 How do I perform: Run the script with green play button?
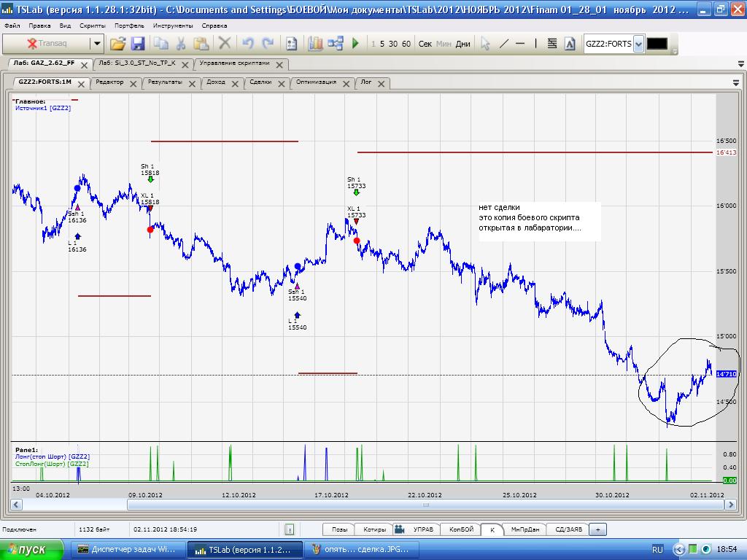tap(355, 44)
